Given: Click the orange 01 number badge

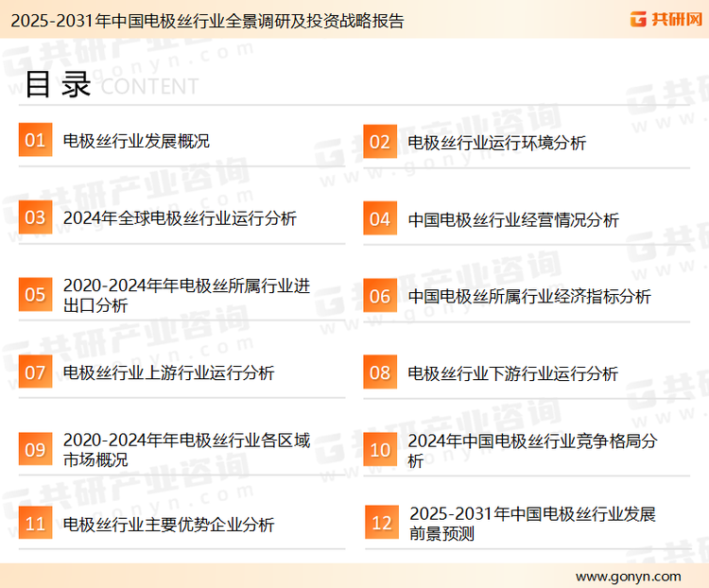Looking at the screenshot, I should point(35,140).
